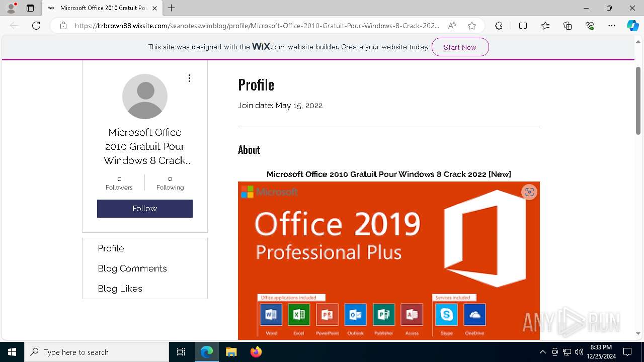Click the Join date May 15, 2022 text
The image size is (644, 362).
[280, 106]
